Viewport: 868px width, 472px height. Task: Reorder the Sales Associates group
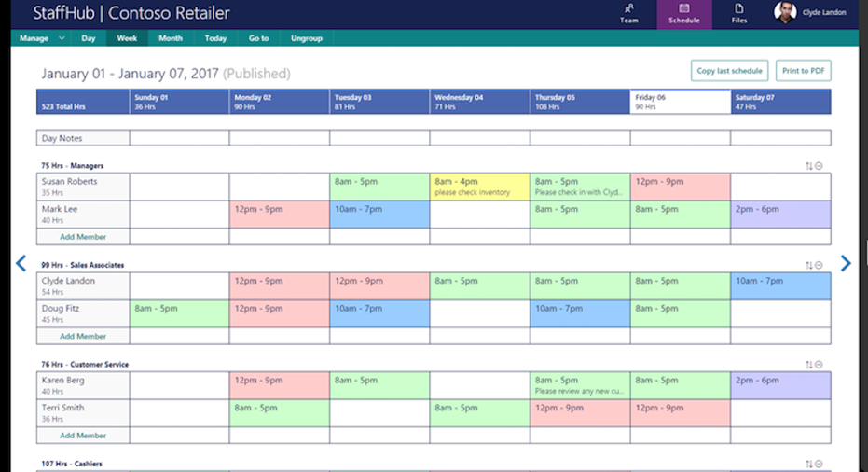tap(808, 265)
